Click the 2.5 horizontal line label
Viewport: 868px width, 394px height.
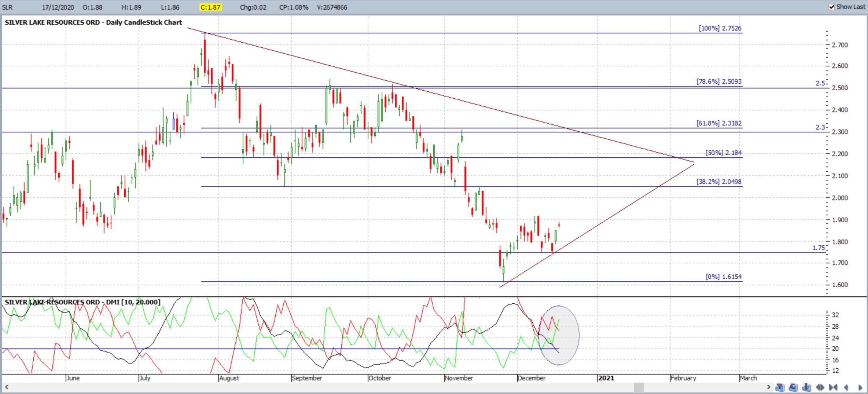pyautogui.click(x=820, y=83)
